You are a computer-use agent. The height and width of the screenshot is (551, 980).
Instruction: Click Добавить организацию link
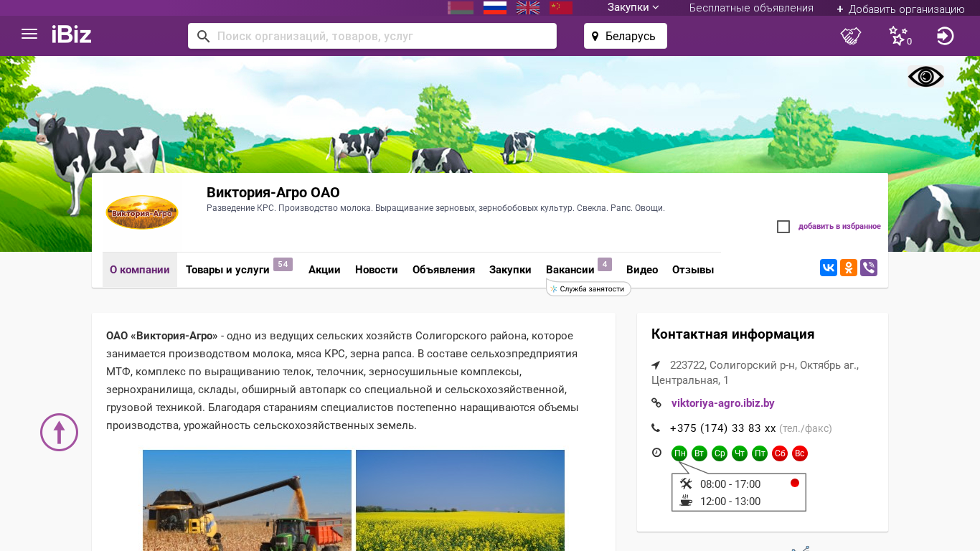pyautogui.click(x=900, y=9)
